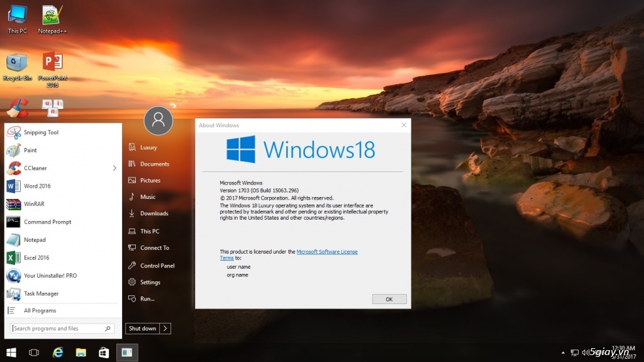The width and height of the screenshot is (644, 362).
Task: Open Control Panel from start menu
Action: coord(157,266)
